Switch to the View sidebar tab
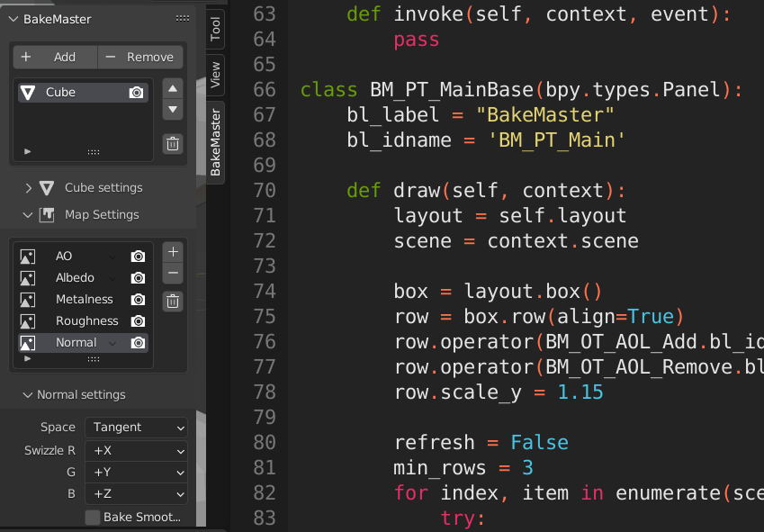 point(215,75)
